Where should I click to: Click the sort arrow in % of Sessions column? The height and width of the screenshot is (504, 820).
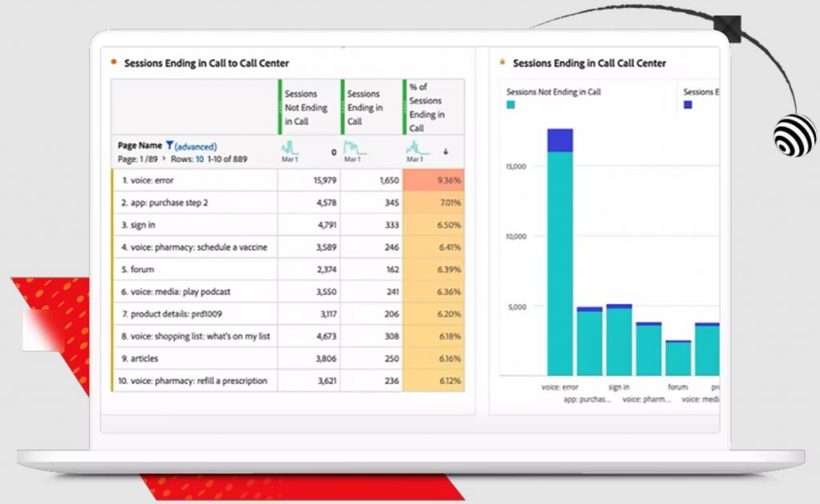(x=445, y=151)
